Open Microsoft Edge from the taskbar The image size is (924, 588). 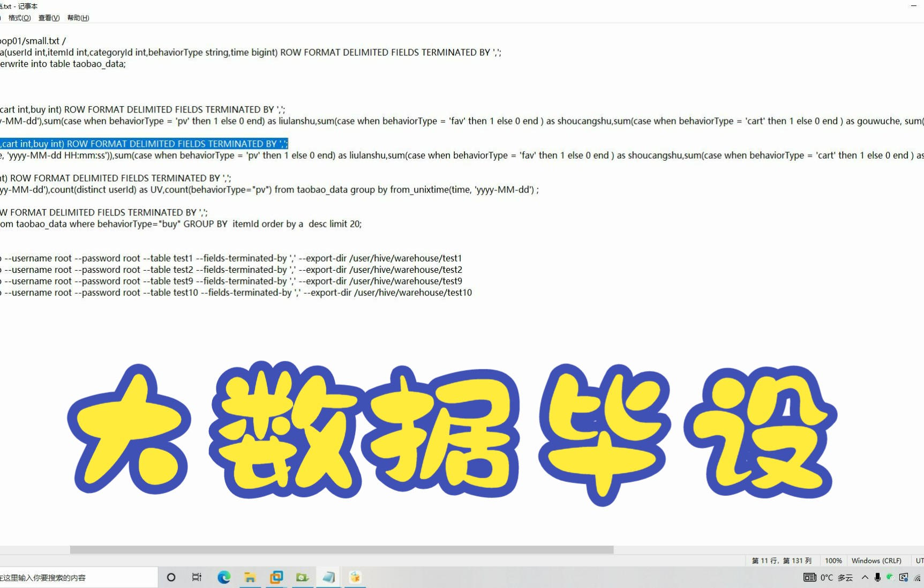(223, 577)
